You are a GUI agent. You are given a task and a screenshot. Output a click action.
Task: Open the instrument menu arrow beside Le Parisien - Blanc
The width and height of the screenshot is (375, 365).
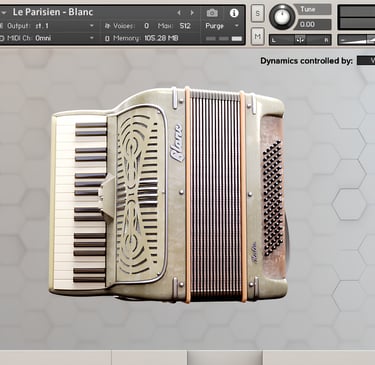pos(4,13)
